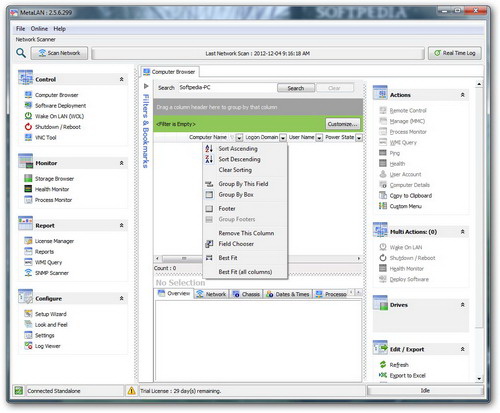Expand the Filters & Bookmarks side panel arrow
This screenshot has height=413, width=500.
[x=146, y=86]
